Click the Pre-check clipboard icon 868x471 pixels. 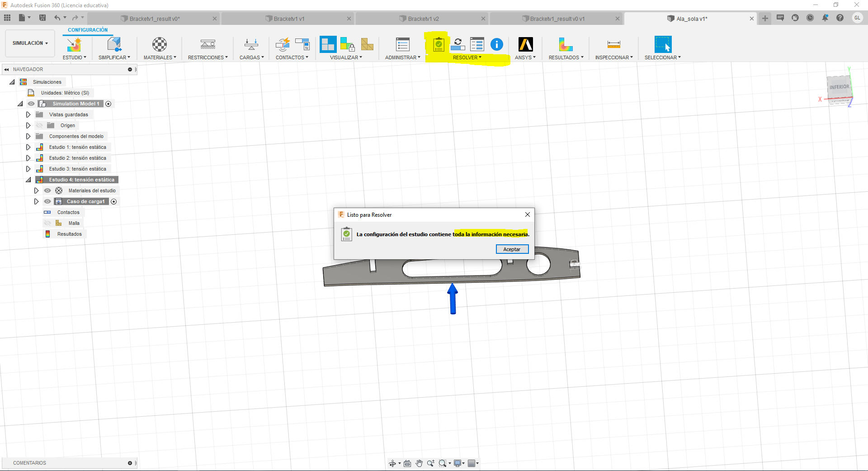pos(439,44)
